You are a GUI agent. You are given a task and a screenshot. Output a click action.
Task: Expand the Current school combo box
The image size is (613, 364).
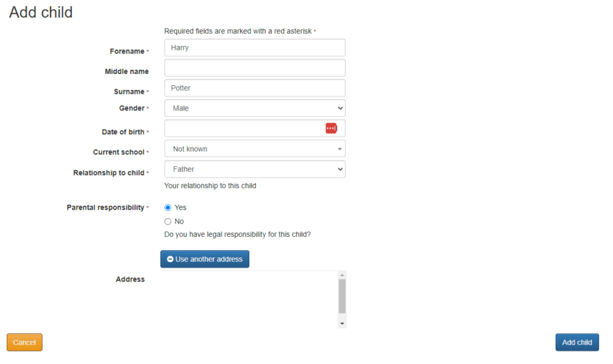255,149
